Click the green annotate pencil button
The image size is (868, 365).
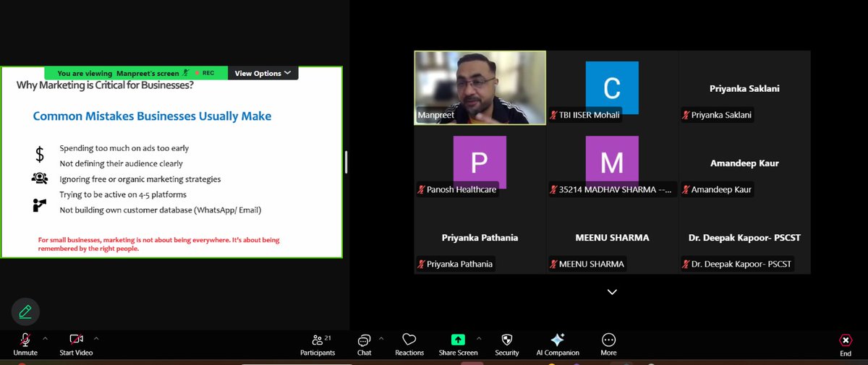pos(25,312)
